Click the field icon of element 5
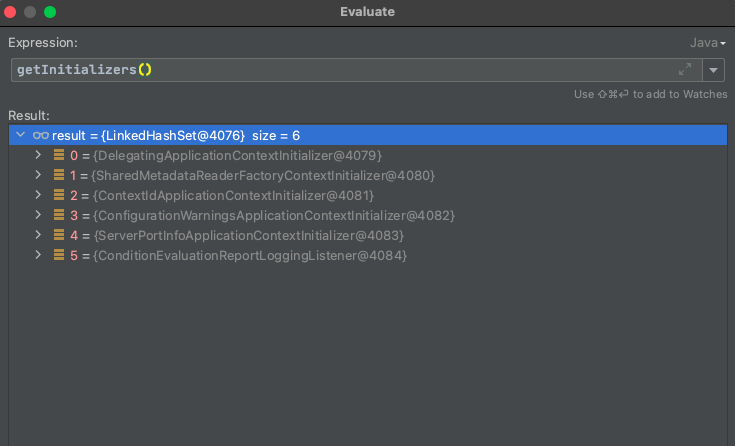735x446 pixels. 59,255
